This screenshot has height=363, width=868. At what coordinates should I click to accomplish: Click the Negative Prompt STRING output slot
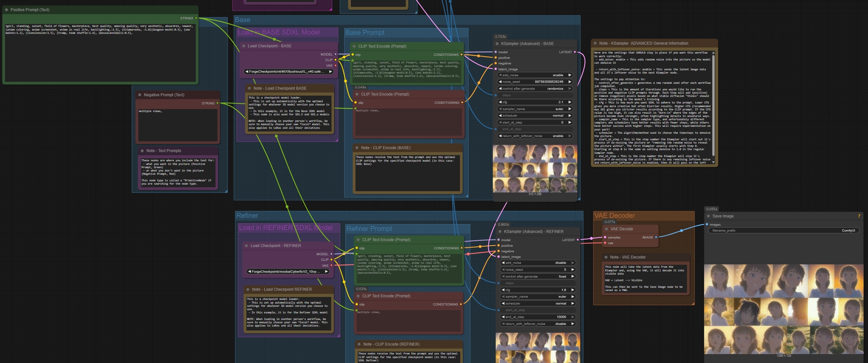[217, 103]
